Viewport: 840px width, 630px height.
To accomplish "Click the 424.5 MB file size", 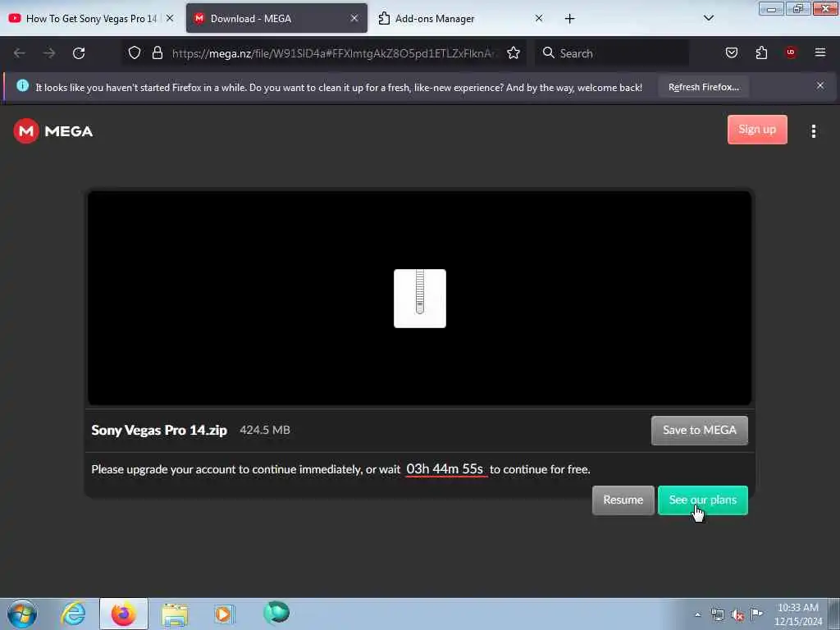I will (x=265, y=430).
